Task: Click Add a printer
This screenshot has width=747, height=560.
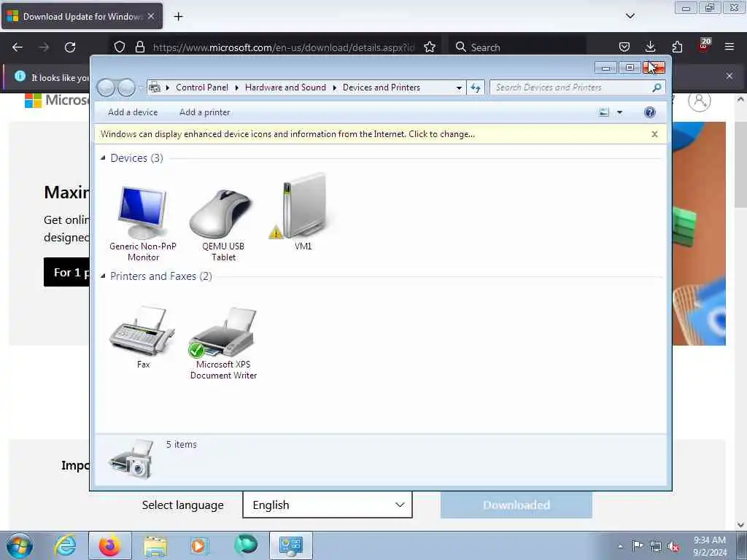Action: [204, 112]
